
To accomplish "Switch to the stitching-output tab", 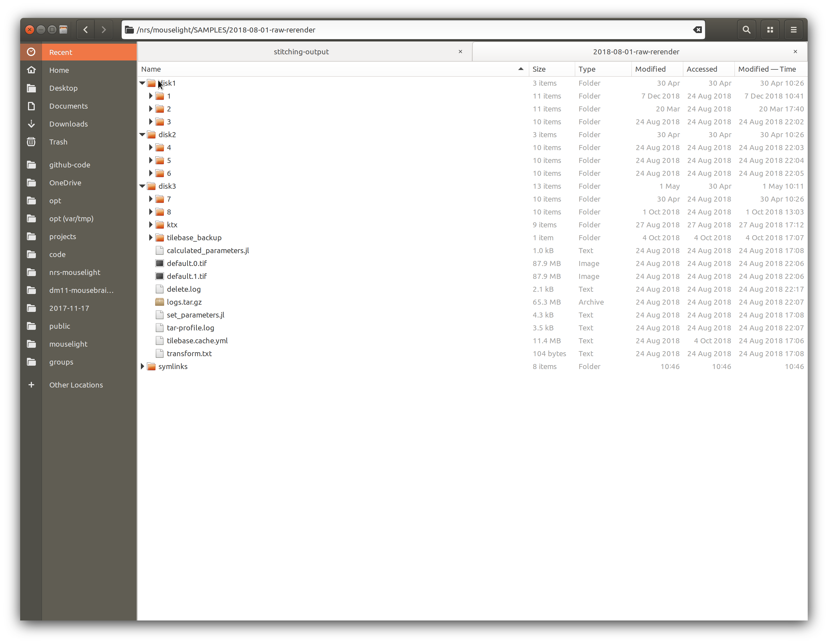I will [x=301, y=52].
